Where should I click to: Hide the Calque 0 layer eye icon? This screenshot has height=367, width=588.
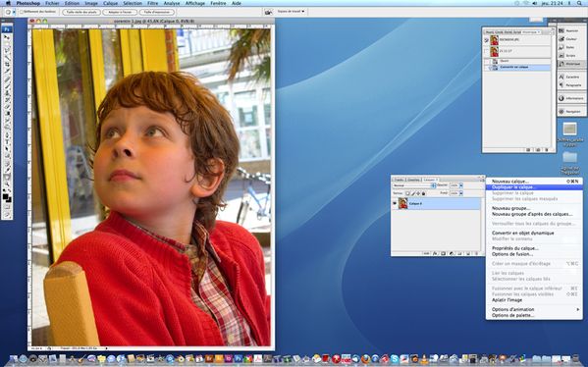395,203
